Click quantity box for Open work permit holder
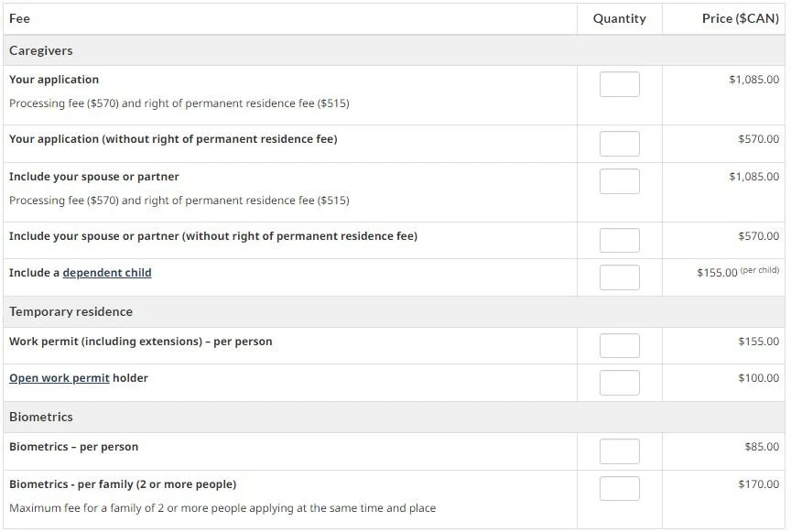791x532 pixels. pos(619,383)
